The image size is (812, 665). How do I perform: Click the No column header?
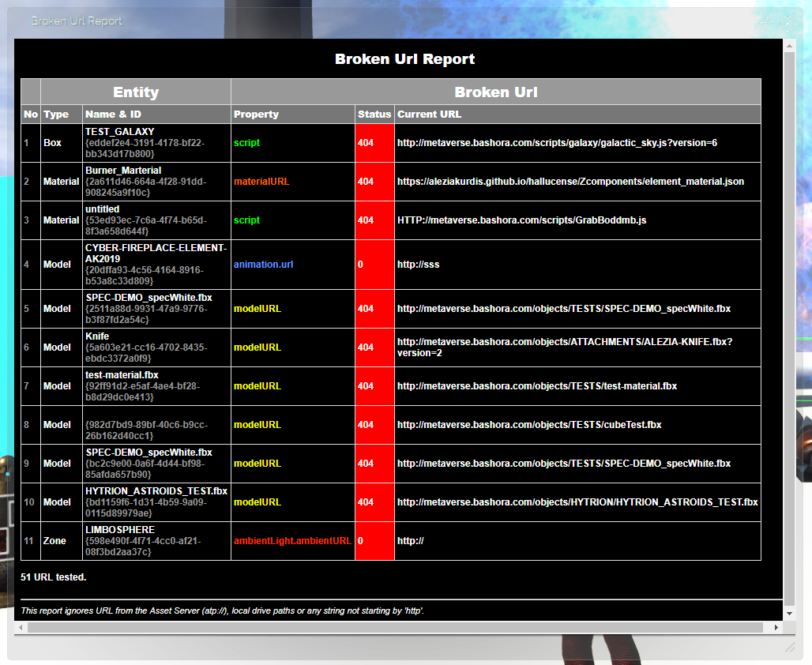[31, 114]
